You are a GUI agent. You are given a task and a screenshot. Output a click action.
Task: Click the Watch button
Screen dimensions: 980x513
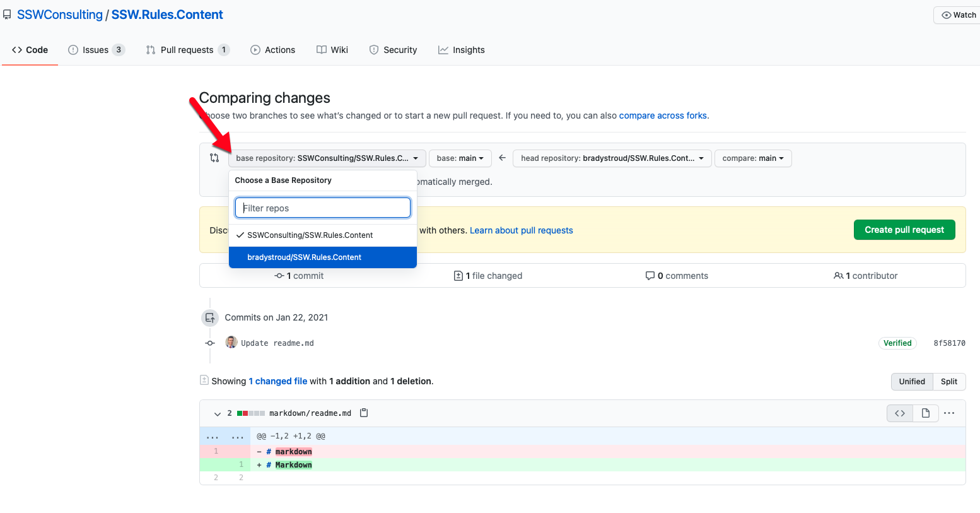coord(958,15)
